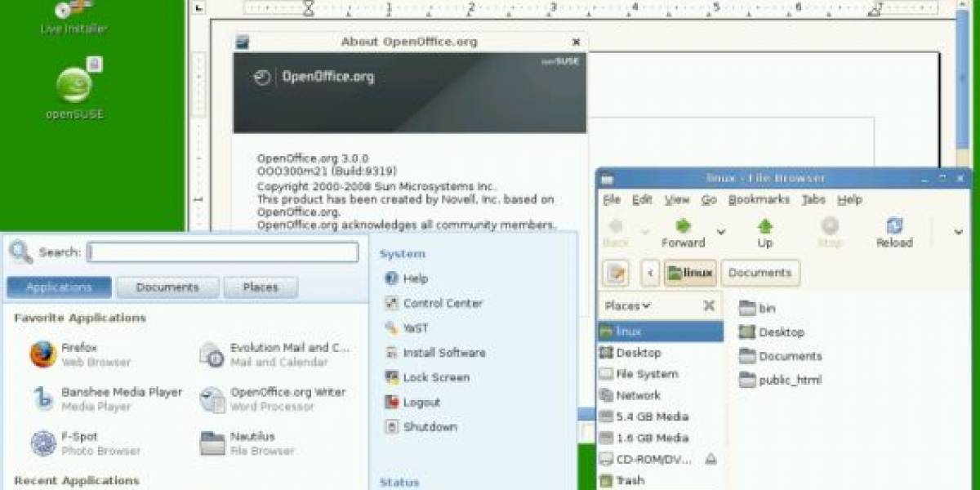980x490 pixels.
Task: Open the File menu in File Browser
Action: 612,199
